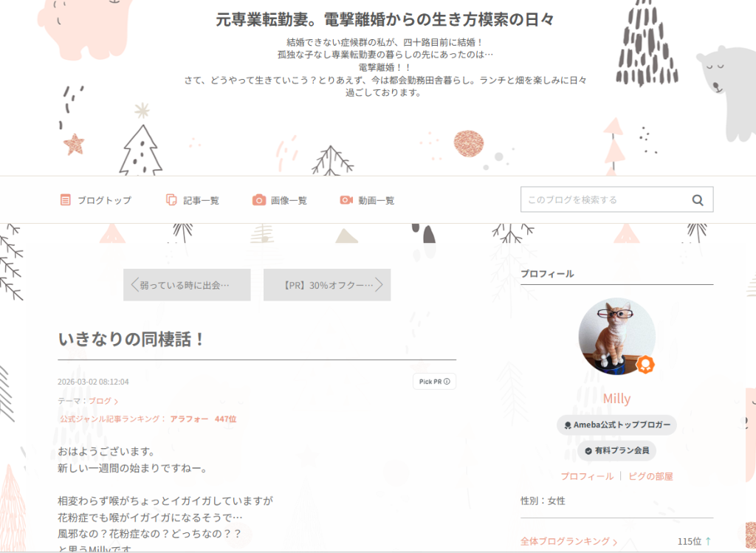Focus the blog search input field
The width and height of the screenshot is (756, 553).
[x=605, y=199]
